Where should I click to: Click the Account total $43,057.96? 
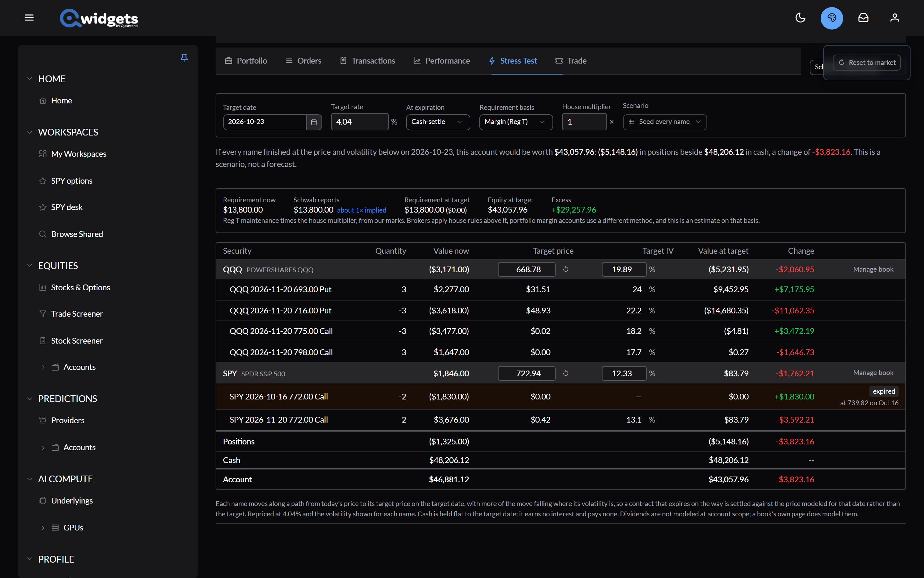pos(728,479)
